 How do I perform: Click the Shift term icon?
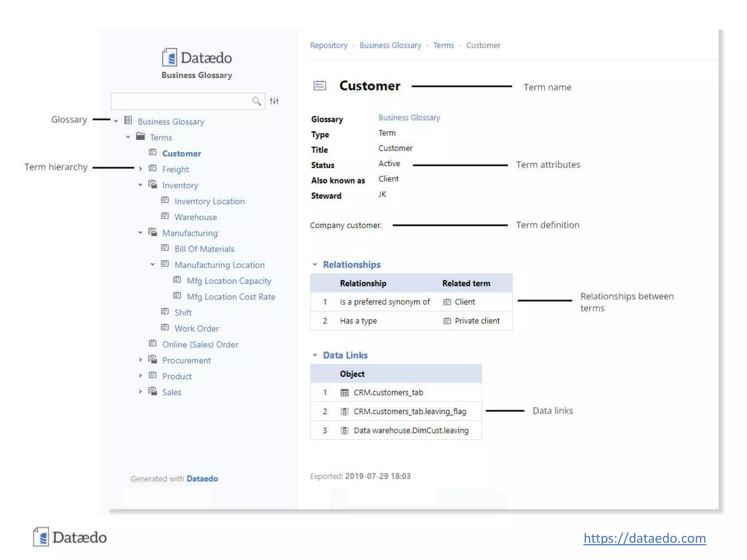(165, 311)
